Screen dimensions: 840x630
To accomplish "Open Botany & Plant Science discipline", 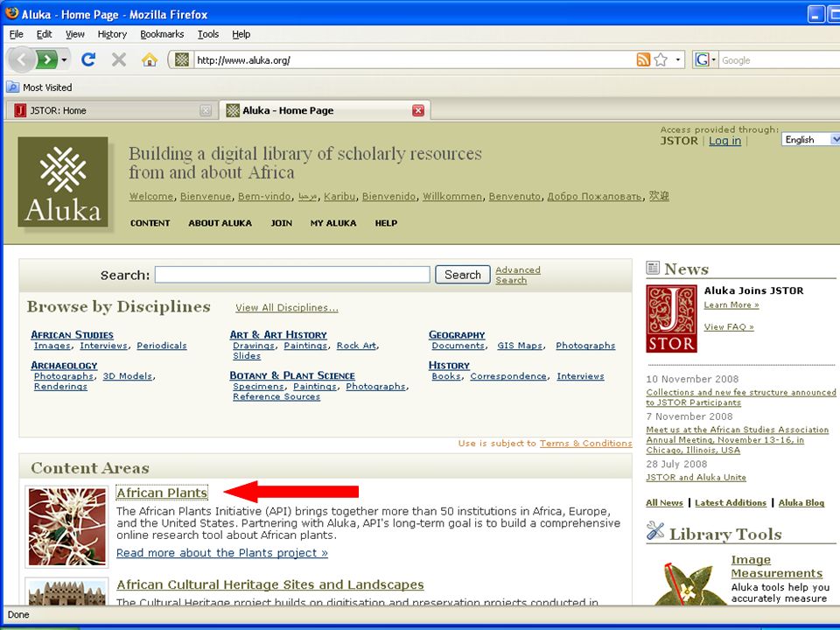I will [x=292, y=375].
